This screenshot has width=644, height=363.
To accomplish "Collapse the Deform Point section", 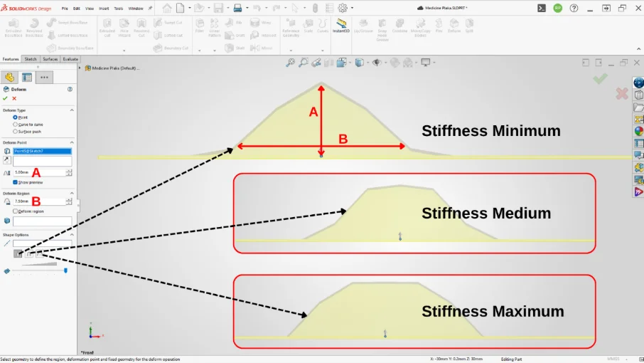I will click(72, 142).
